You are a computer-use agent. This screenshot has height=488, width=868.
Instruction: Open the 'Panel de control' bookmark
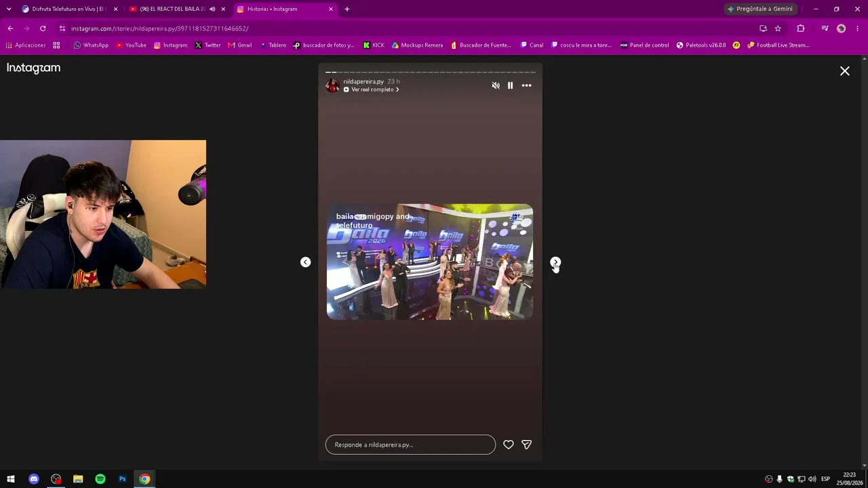point(644,45)
